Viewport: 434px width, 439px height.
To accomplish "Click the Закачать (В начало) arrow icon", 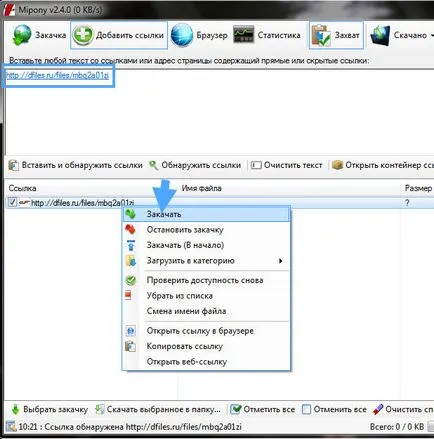I will [x=131, y=245].
